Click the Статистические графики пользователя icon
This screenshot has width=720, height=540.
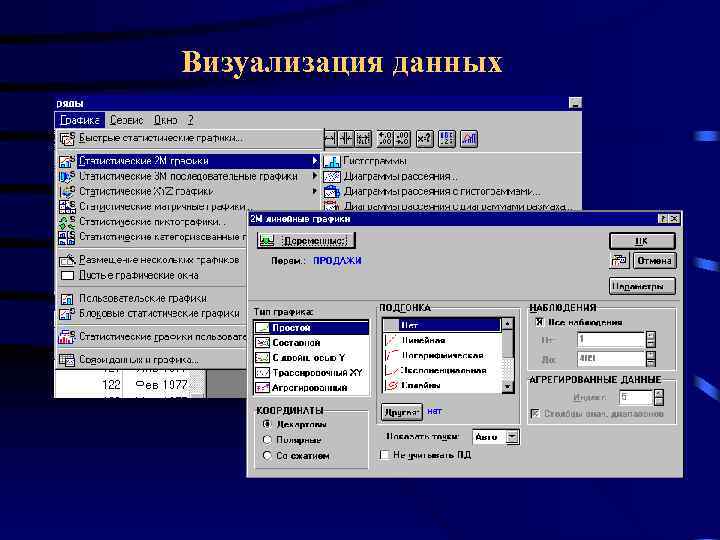point(67,337)
